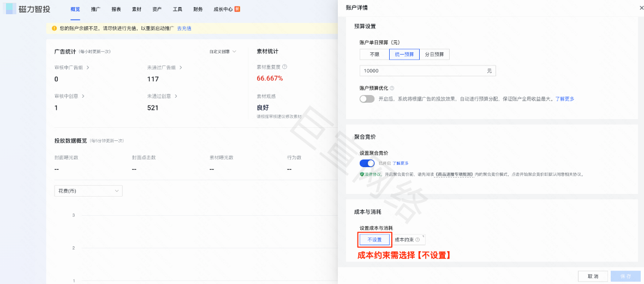Expand 审核中广告组 chevron
Image resolution: width=644 pixels, height=284 pixels.
point(88,67)
